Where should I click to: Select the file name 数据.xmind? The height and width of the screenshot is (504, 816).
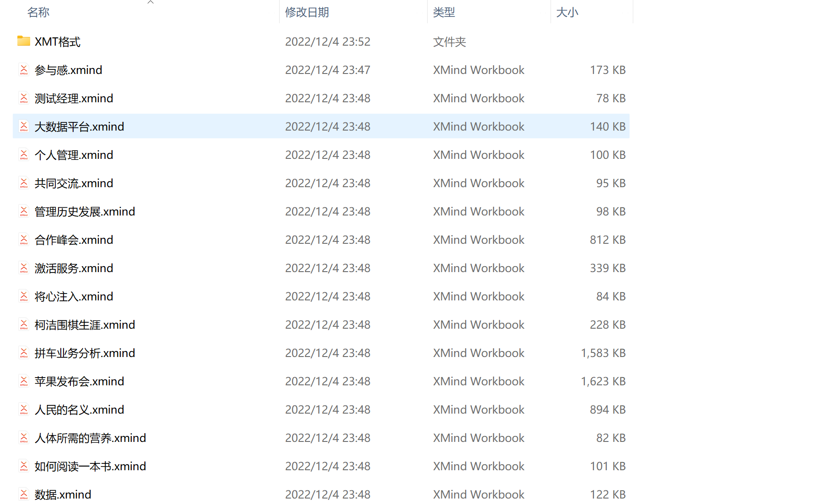click(63, 494)
